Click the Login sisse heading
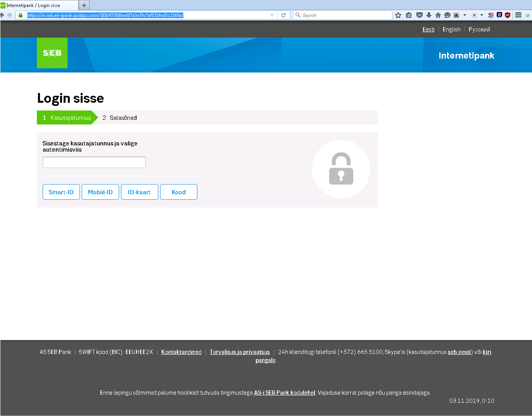This screenshot has width=532, height=416. click(71, 98)
